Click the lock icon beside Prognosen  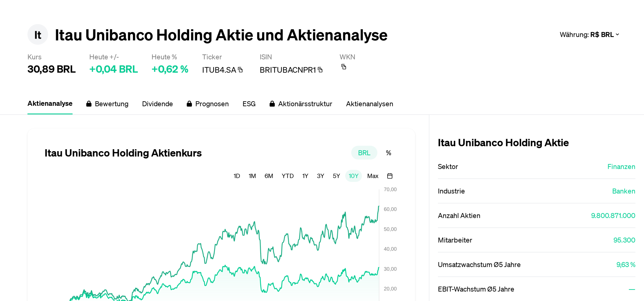189,104
